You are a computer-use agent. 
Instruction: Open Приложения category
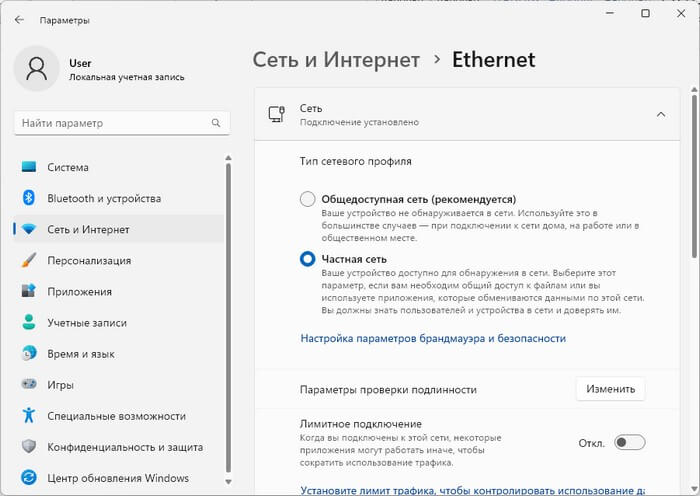(119, 292)
